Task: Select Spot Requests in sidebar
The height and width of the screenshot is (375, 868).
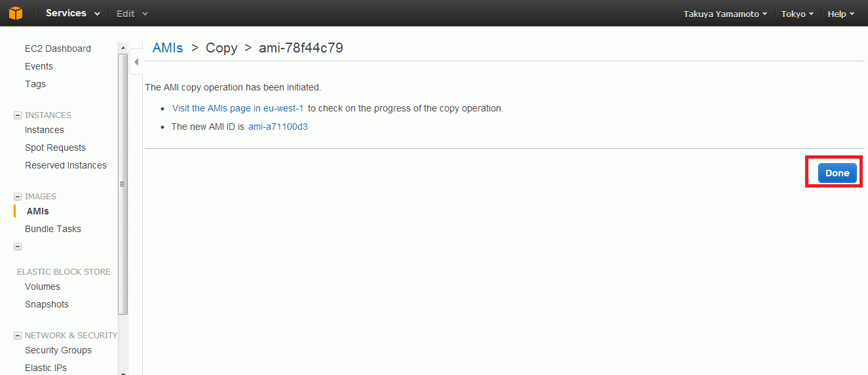Action: click(55, 148)
